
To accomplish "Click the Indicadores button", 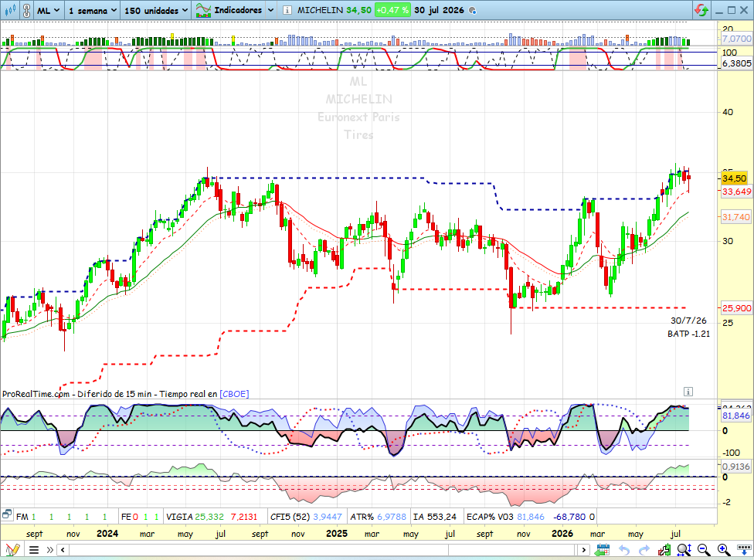I will point(229,10).
